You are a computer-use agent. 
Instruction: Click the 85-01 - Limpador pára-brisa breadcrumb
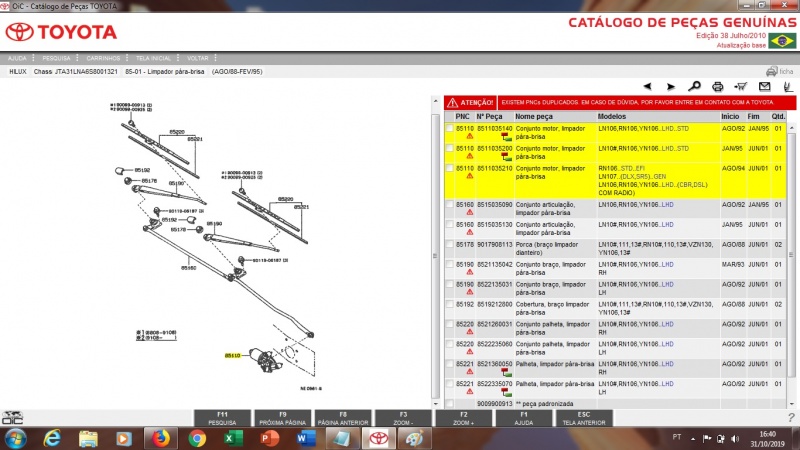pyautogui.click(x=165, y=72)
